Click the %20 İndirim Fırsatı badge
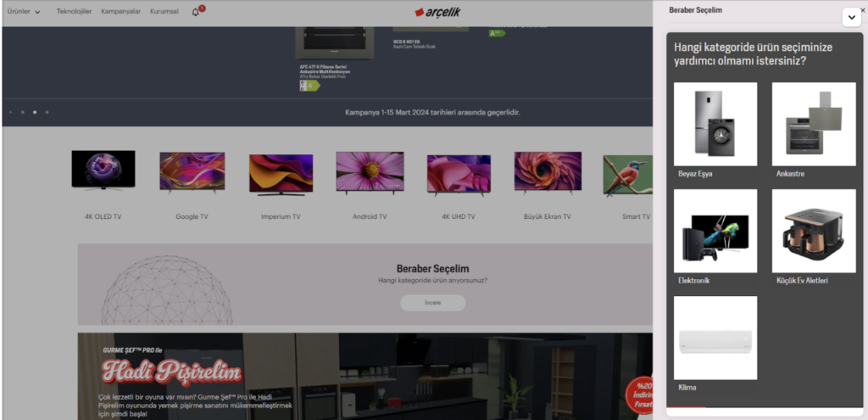Viewport: 868px width, 420px height. coord(640,395)
